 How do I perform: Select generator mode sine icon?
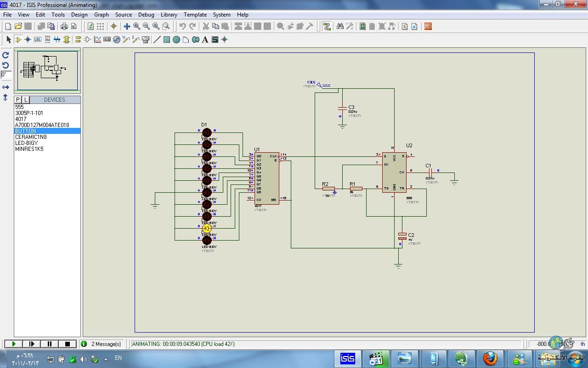(x=117, y=40)
